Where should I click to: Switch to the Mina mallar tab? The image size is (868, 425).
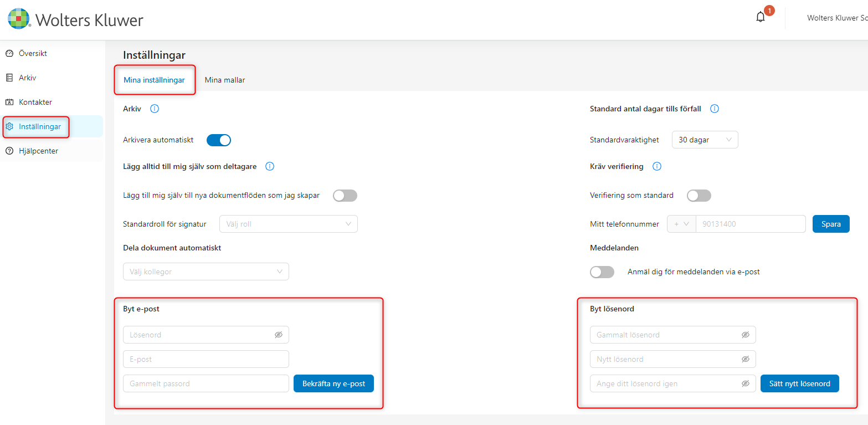225,80
